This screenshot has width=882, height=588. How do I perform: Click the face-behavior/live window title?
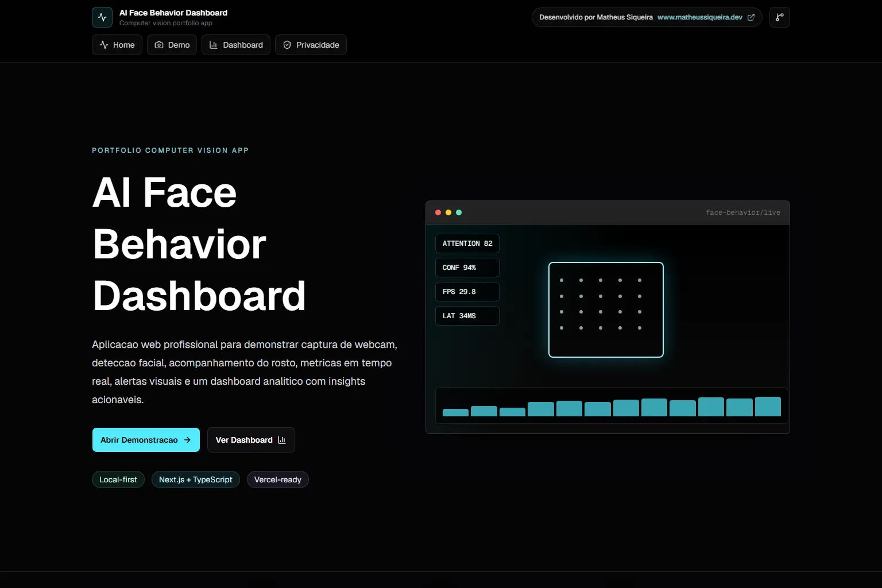(x=743, y=212)
